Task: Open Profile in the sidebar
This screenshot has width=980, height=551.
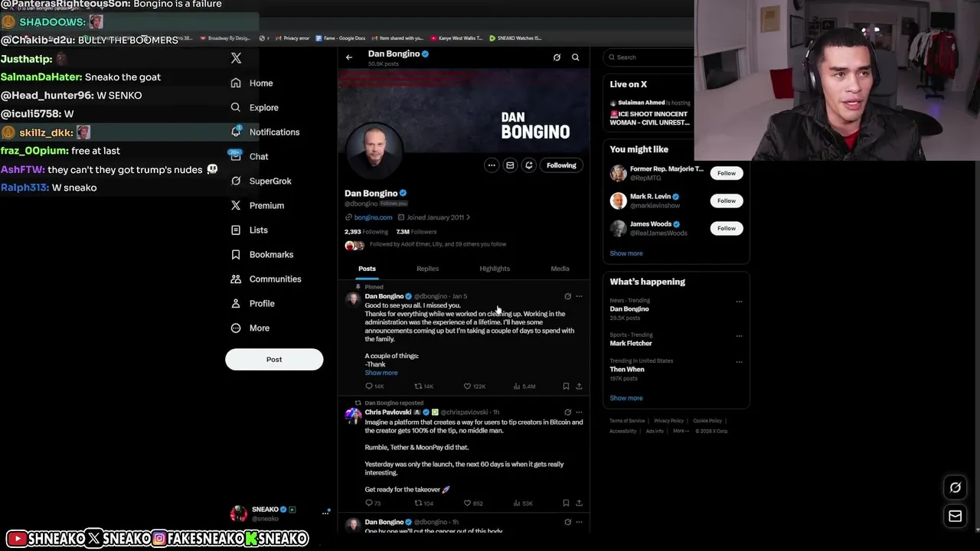Action: 252,303
